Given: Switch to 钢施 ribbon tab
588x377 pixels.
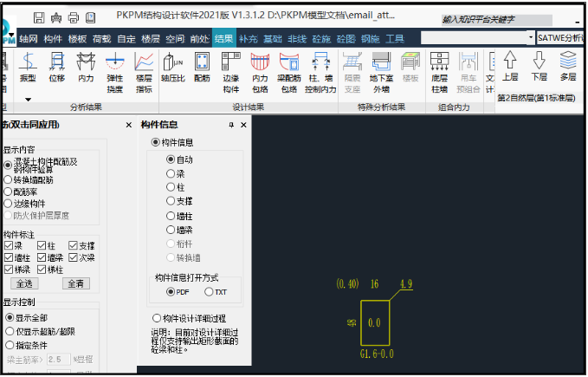Looking at the screenshot, I should [371, 39].
